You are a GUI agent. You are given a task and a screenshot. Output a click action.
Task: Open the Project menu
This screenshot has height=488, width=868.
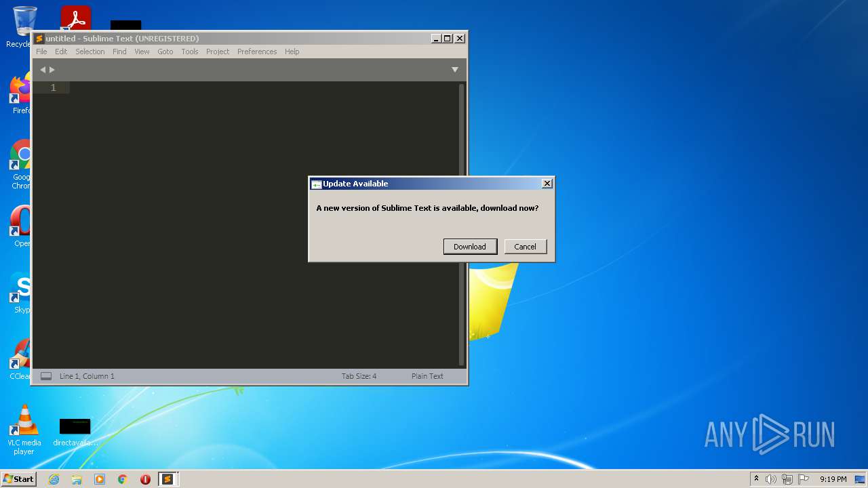(x=218, y=52)
